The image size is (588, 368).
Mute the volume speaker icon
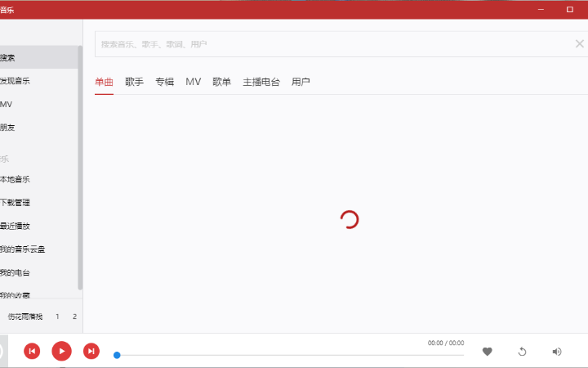point(557,352)
